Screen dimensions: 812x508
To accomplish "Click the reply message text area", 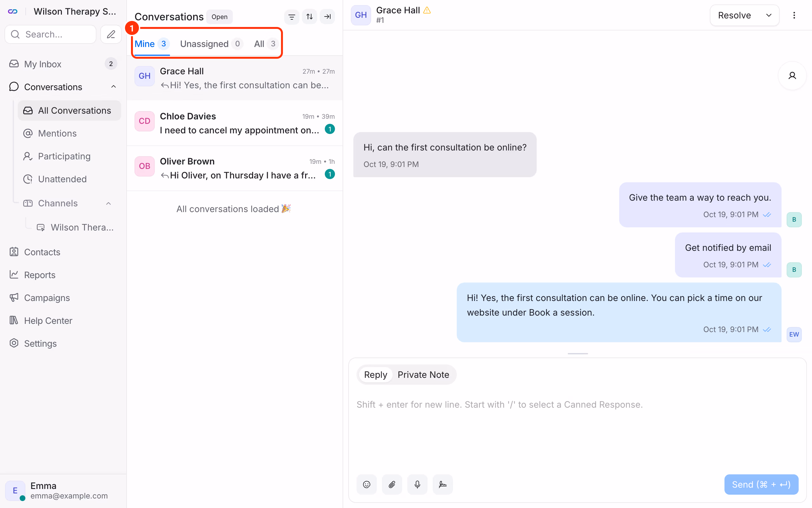I will [x=577, y=430].
